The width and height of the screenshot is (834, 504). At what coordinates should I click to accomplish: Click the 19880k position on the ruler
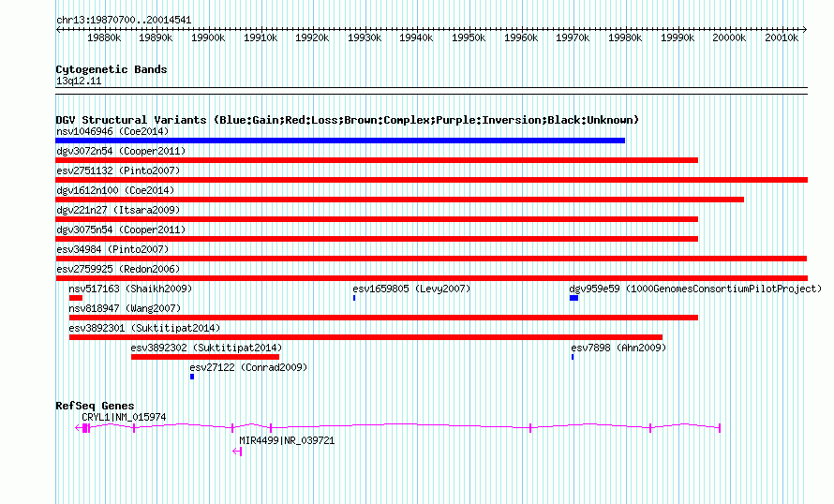click(104, 37)
